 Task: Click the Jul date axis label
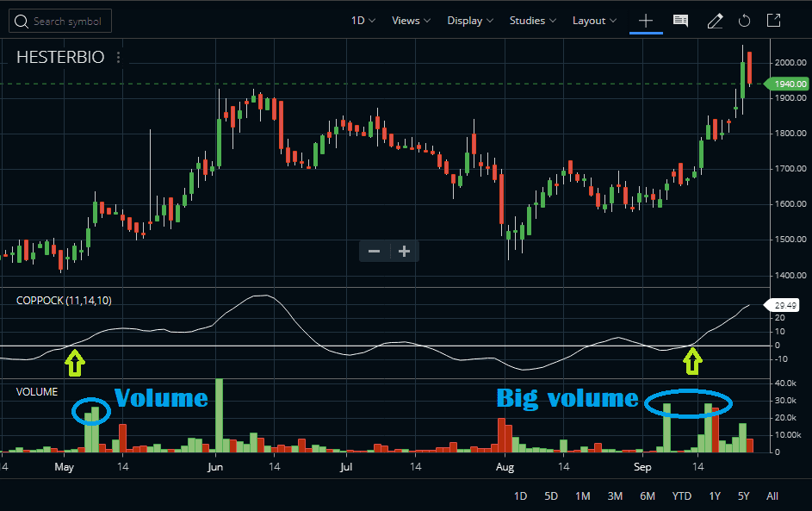[x=346, y=467]
